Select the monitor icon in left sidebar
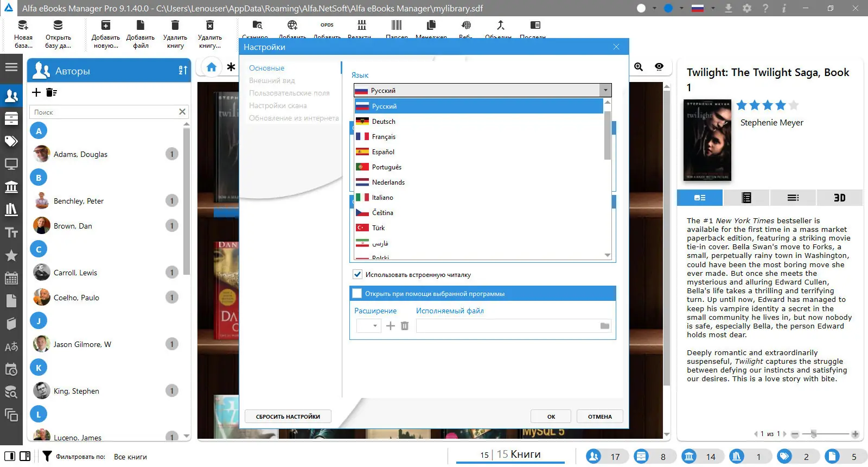Screen dimensions: 868x467 tap(11, 164)
